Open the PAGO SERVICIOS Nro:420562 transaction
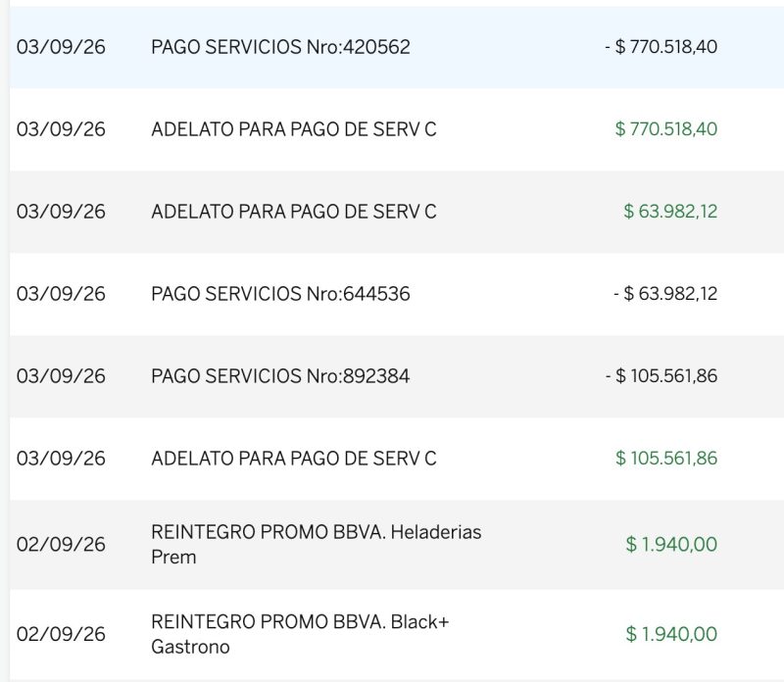 [397, 47]
